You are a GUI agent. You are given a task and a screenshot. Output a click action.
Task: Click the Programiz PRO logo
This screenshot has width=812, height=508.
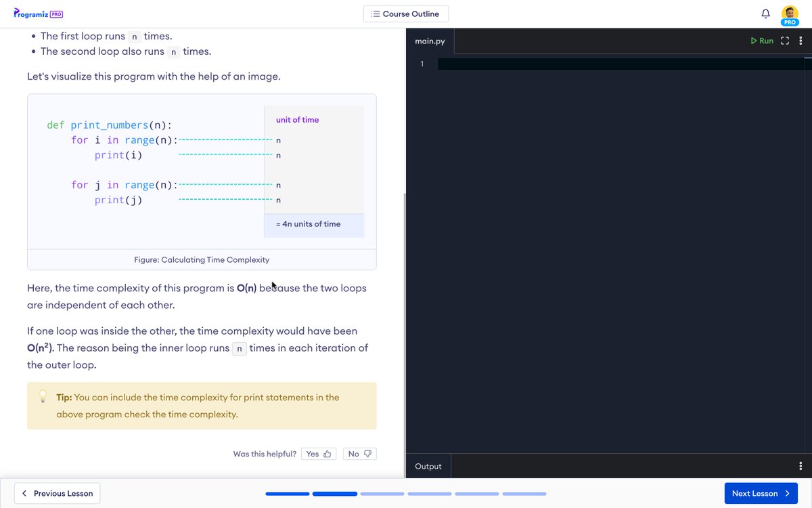pos(39,14)
